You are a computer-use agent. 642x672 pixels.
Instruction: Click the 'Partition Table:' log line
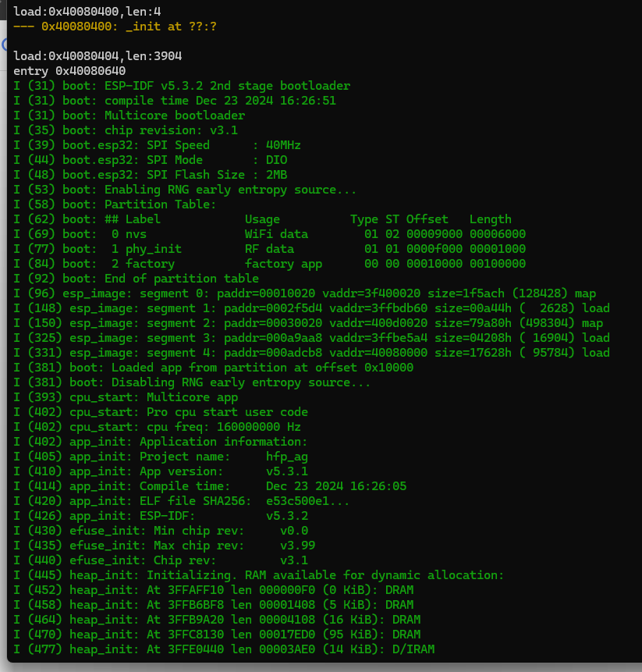115,204
